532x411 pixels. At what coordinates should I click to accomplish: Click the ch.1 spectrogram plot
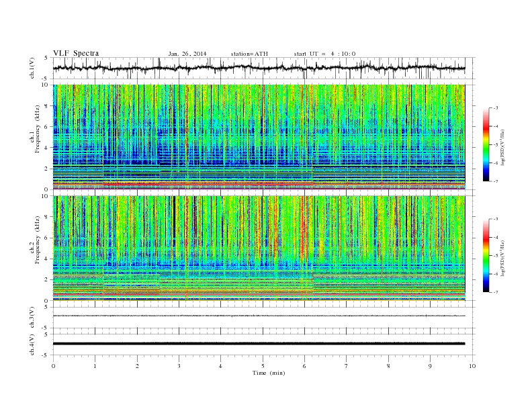[259, 137]
